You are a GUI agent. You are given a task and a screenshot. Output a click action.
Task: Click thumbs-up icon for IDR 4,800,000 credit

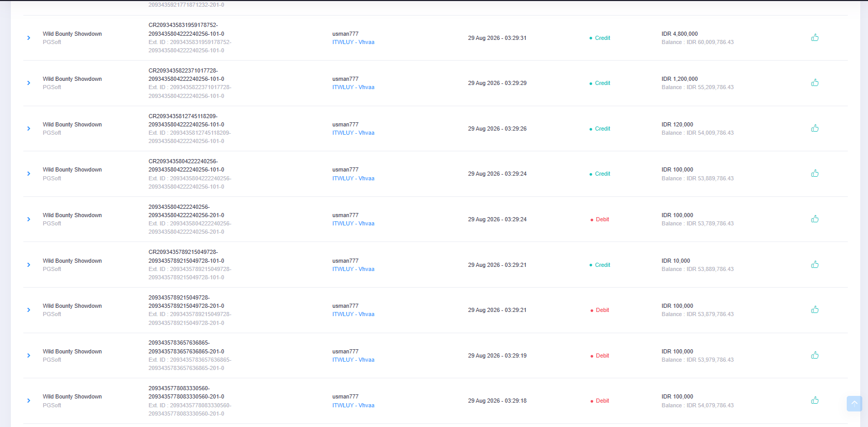point(815,37)
